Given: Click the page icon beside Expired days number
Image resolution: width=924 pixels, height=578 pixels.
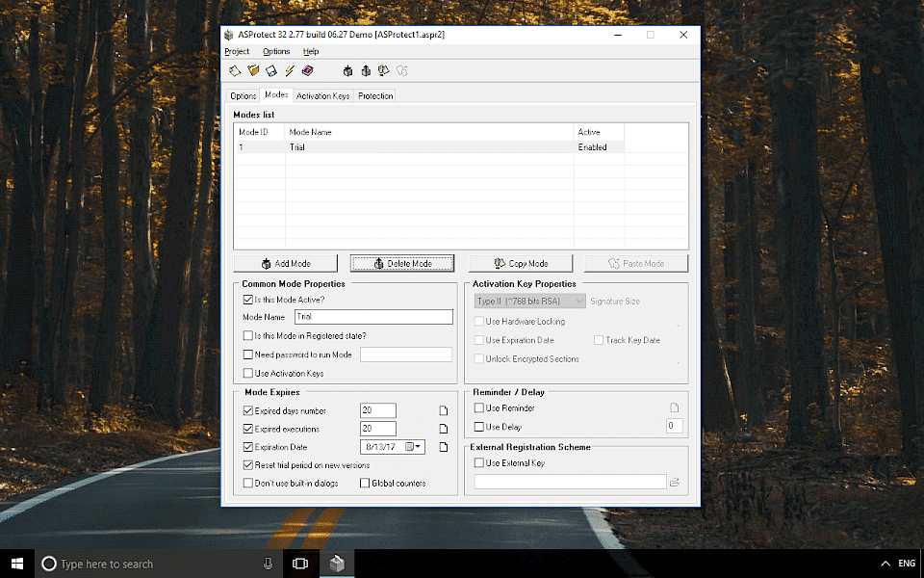Looking at the screenshot, I should click(x=444, y=410).
